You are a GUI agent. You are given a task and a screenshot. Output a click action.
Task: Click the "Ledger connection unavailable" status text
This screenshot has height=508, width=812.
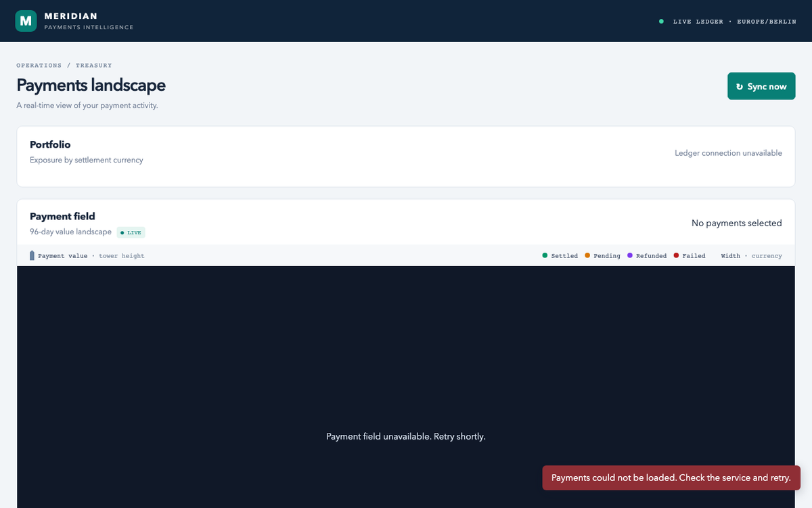728,153
